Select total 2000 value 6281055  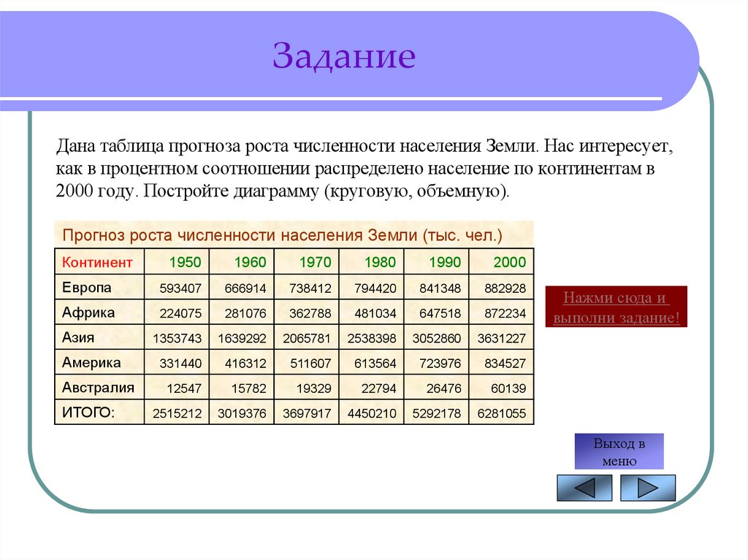(501, 413)
